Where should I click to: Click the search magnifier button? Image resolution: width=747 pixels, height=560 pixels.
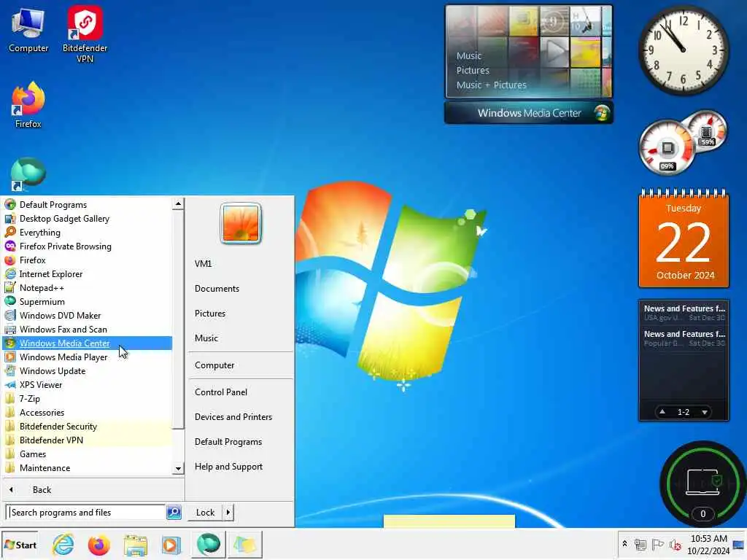[x=174, y=513]
